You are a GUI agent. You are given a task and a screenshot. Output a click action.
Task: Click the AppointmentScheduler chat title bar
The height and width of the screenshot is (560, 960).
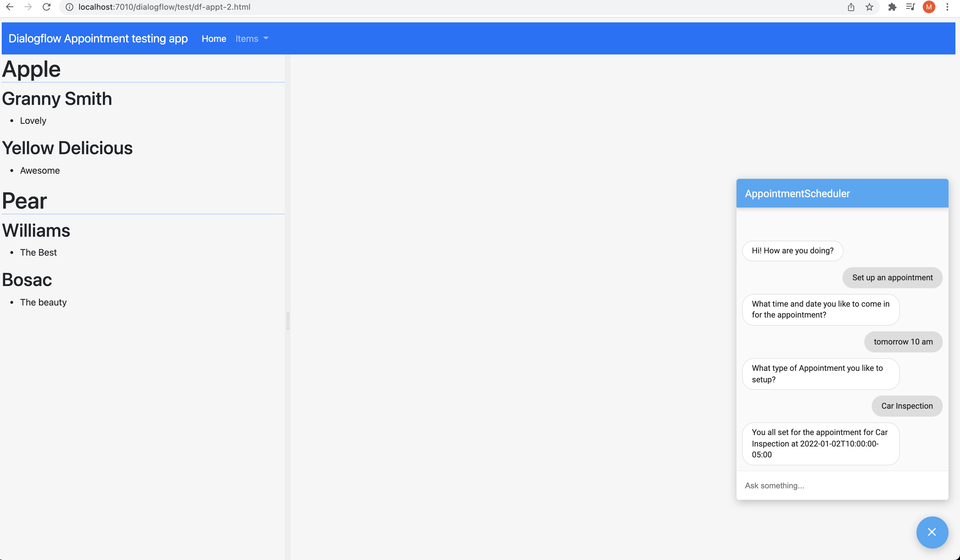tap(842, 193)
